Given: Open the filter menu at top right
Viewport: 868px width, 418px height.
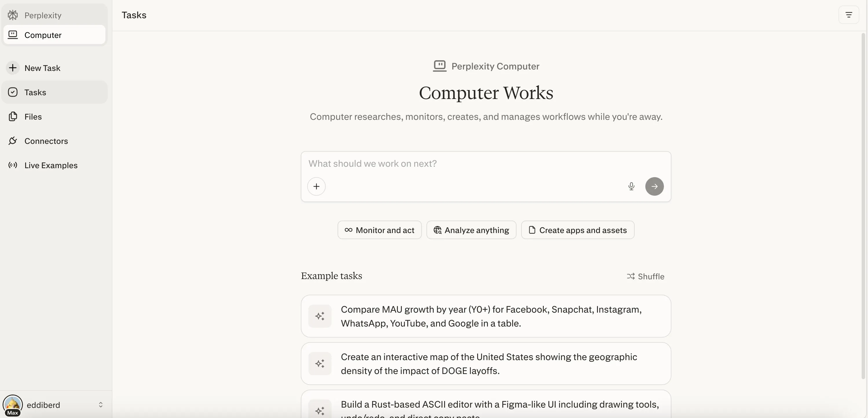Looking at the screenshot, I should point(849,14).
